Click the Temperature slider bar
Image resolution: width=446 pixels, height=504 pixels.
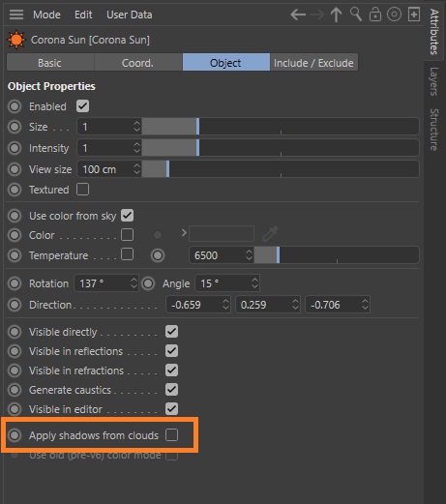tap(337, 255)
